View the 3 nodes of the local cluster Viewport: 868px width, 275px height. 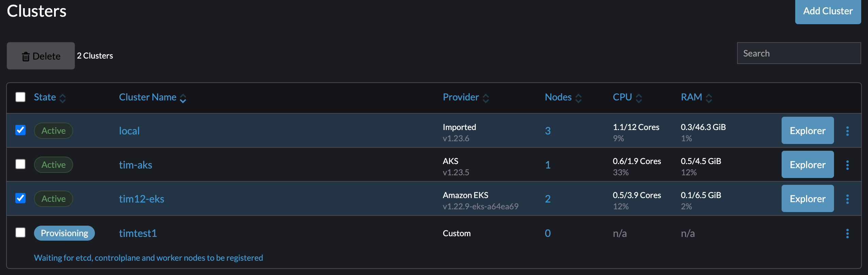pos(548,130)
